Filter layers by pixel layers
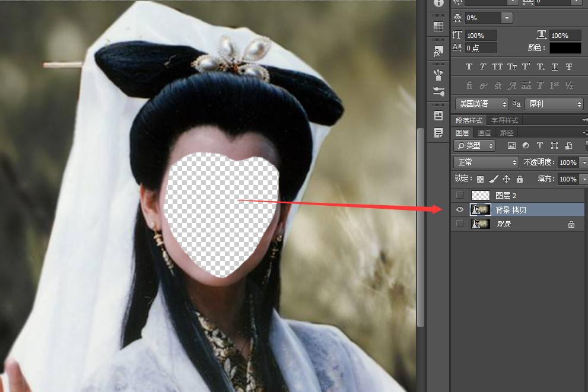This screenshot has height=392, width=588. (x=511, y=146)
